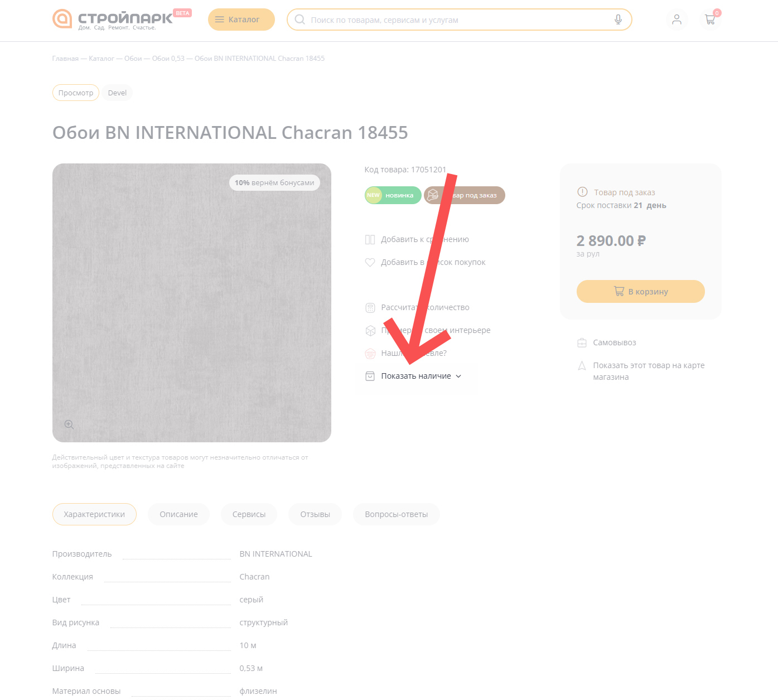Viewport: 778px width, 700px height.
Task: Click the wallpaper product image
Action: point(191,303)
